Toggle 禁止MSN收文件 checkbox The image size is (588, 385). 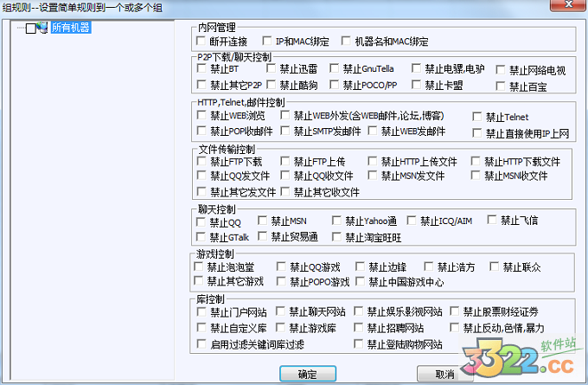pyautogui.click(x=476, y=176)
